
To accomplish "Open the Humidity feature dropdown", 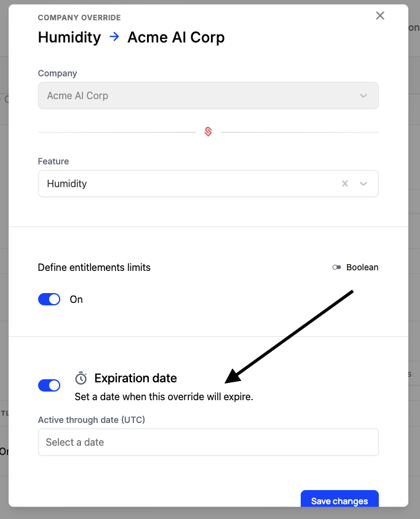I will [184, 183].
